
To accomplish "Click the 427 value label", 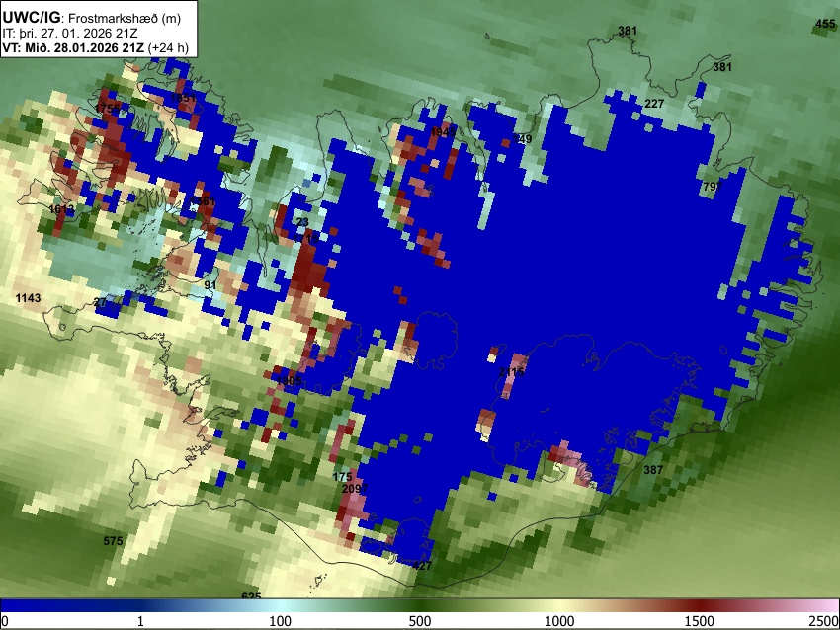I will [422, 565].
